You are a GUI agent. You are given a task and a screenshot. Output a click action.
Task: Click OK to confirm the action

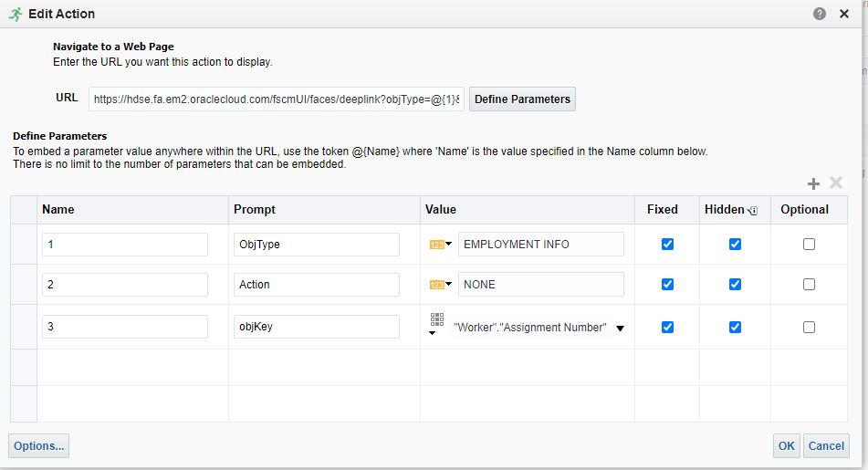pos(787,445)
